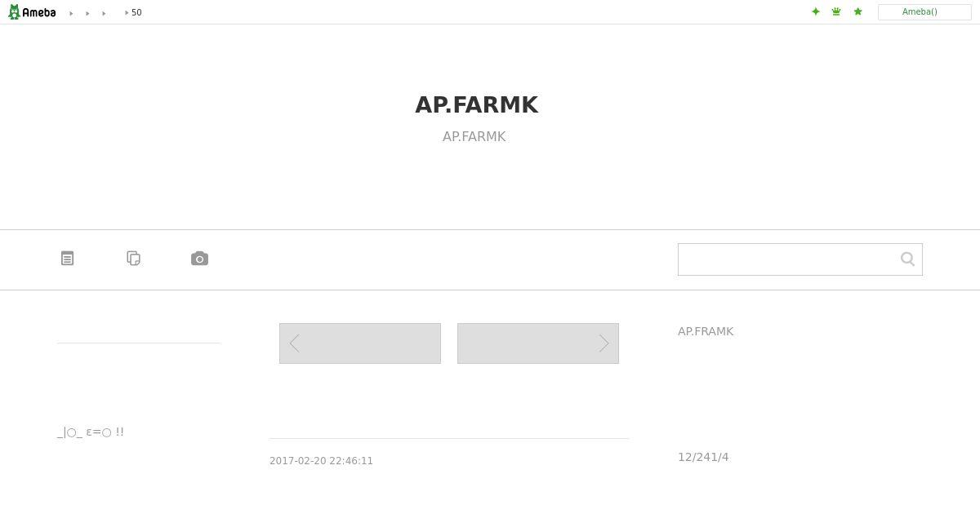Click the gray AP.FARMK subtitle
Viewport: 980px width, 514px height.
474,136
